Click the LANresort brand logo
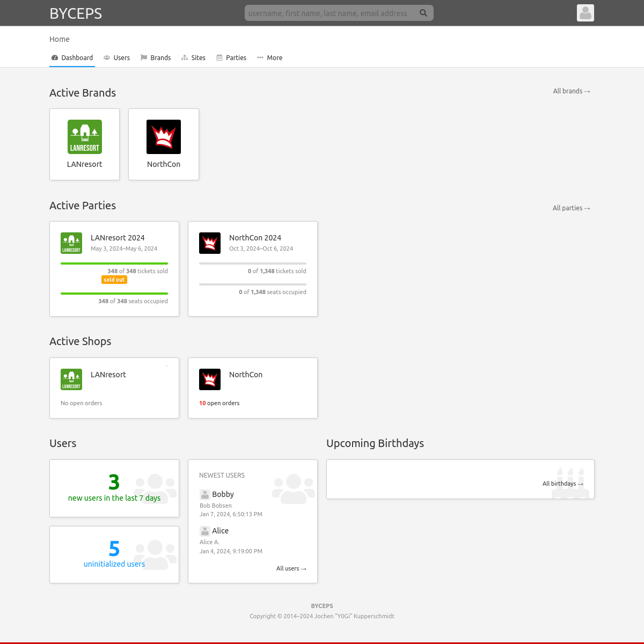This screenshot has width=644, height=644. 85,137
